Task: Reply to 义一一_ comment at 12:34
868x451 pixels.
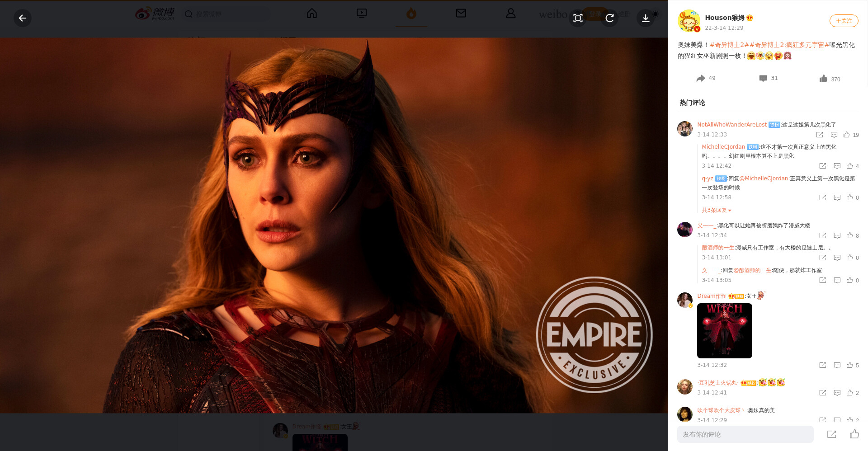Action: tap(837, 235)
